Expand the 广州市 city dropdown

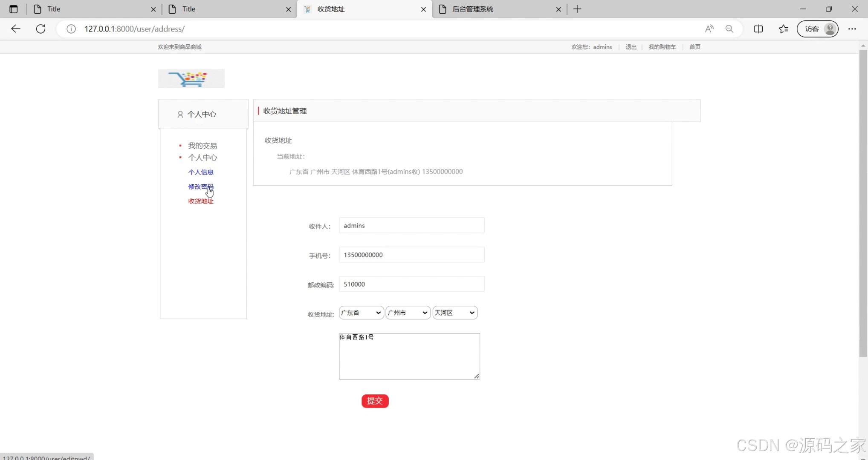[x=408, y=313]
